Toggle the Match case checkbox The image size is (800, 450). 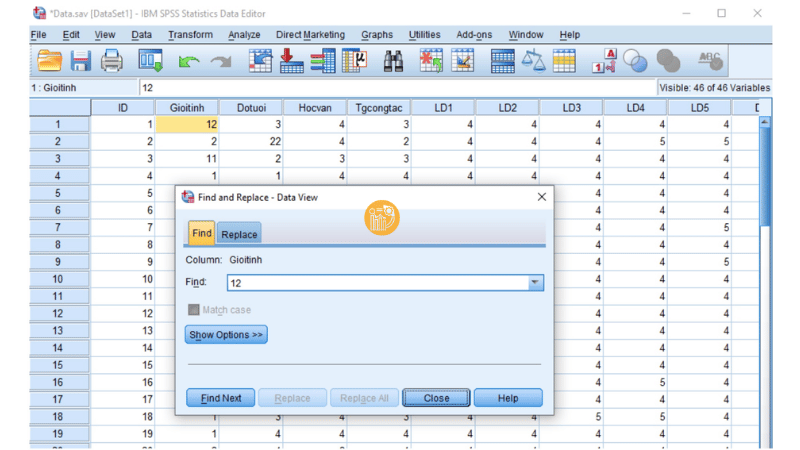[194, 310]
